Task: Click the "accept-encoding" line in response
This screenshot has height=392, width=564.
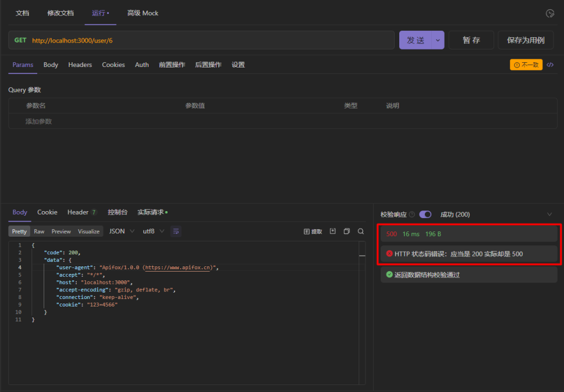Action: pyautogui.click(x=116, y=290)
